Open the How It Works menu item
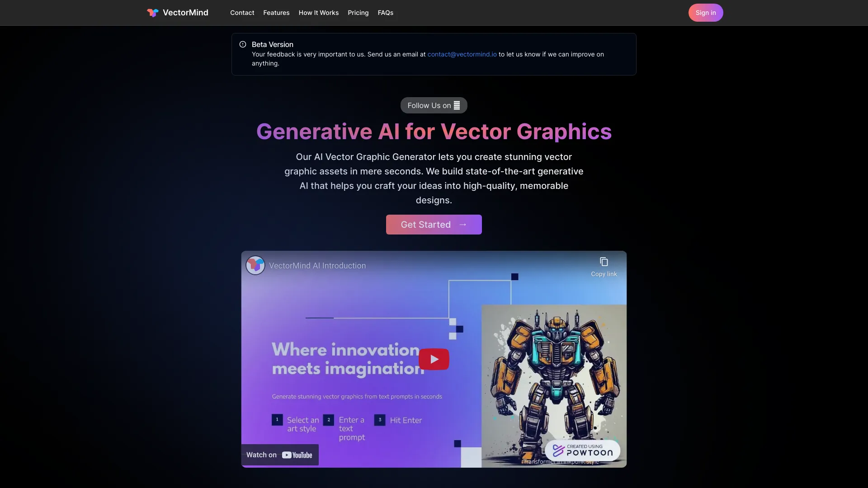Image resolution: width=868 pixels, height=488 pixels. click(x=318, y=13)
